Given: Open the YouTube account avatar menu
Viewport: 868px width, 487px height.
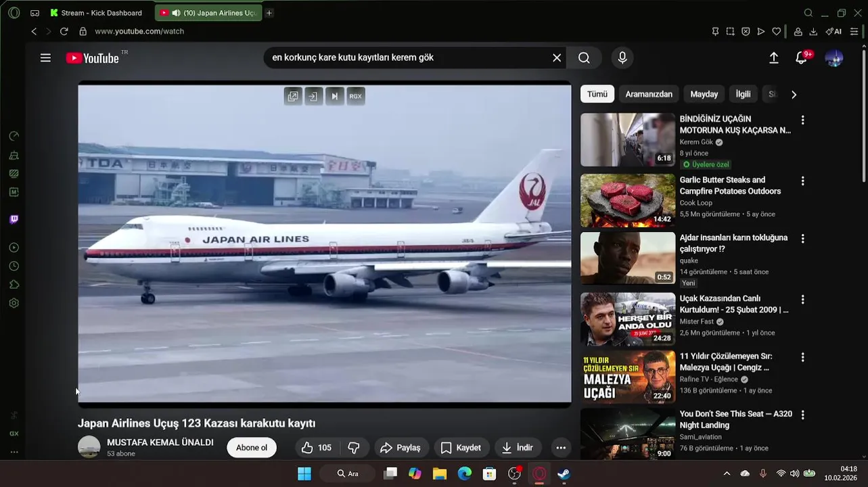Looking at the screenshot, I should coord(834,58).
